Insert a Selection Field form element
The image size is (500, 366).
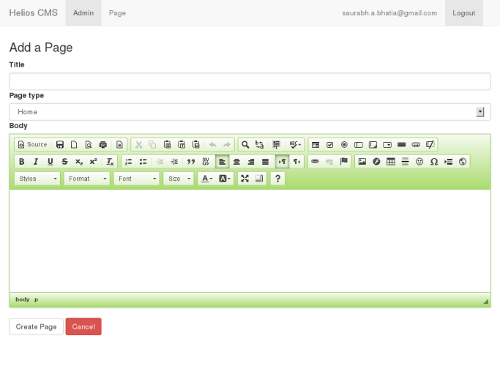pos(387,145)
